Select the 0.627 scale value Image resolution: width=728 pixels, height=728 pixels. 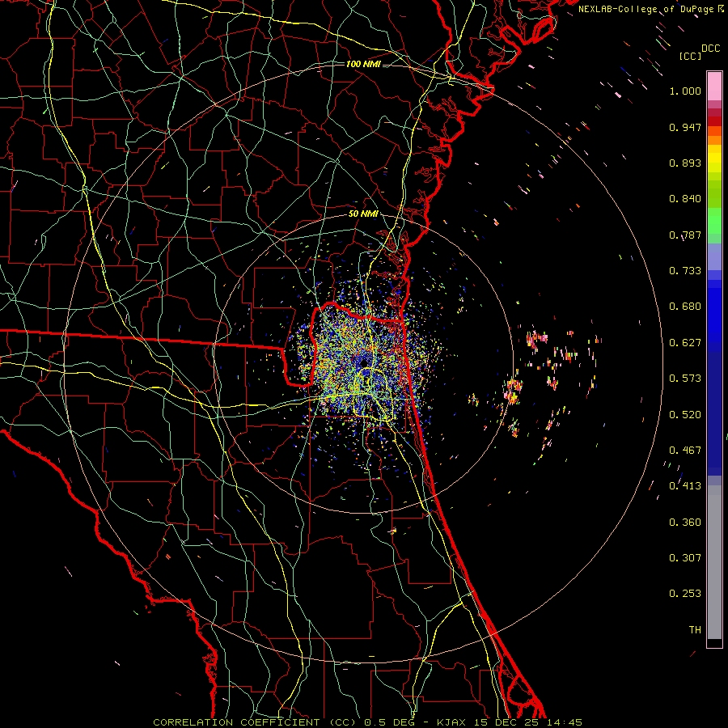[x=685, y=343]
